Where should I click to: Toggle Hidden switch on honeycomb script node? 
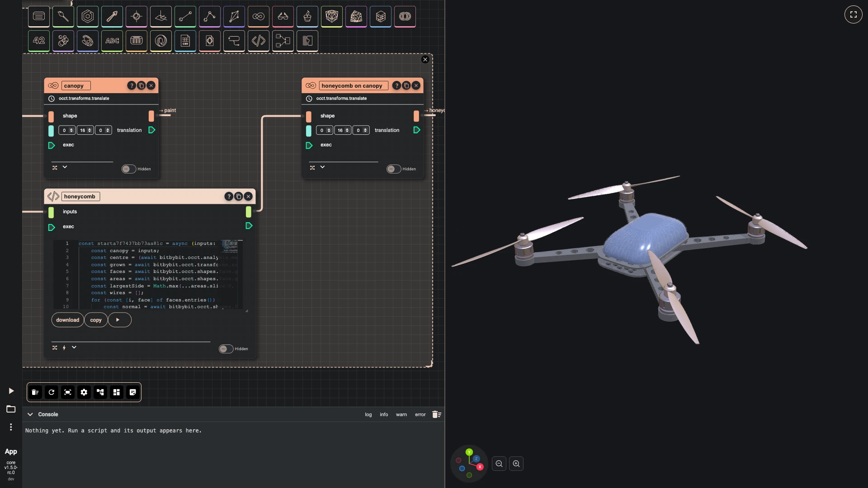(x=226, y=349)
